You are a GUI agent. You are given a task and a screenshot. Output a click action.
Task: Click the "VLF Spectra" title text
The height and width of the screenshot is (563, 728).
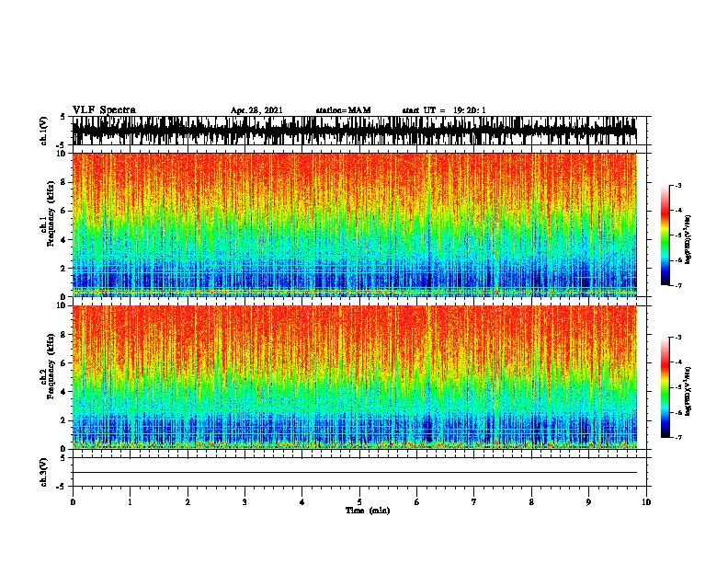click(x=104, y=110)
